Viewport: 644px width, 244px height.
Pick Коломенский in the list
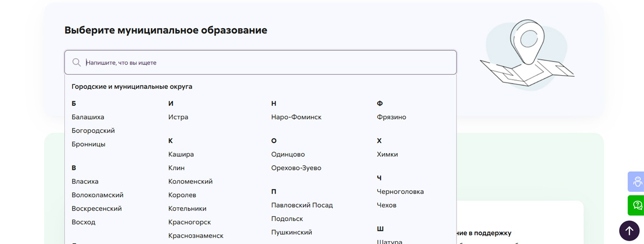coord(190,181)
